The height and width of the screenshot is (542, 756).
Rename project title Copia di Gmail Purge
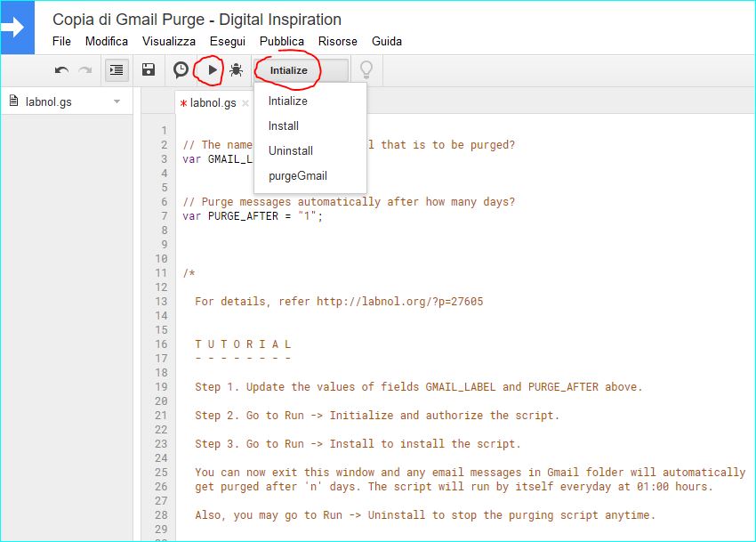(197, 20)
